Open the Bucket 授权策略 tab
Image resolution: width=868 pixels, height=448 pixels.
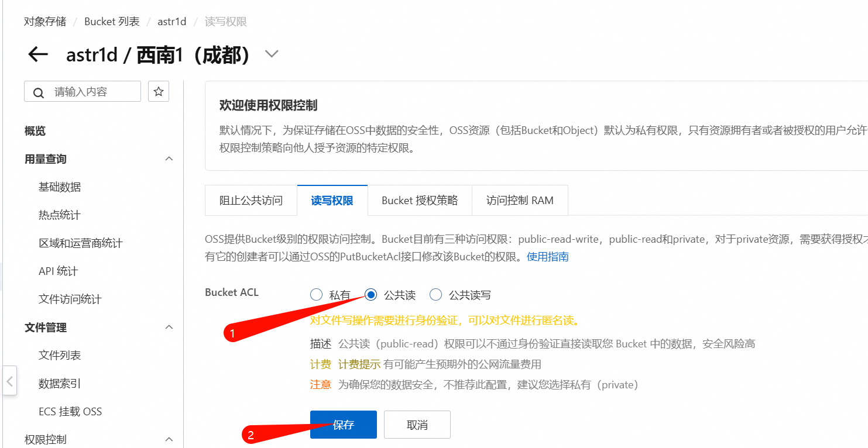coord(419,201)
